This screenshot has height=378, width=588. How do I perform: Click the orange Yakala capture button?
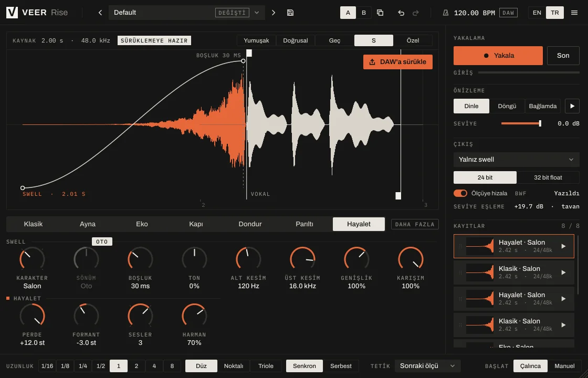tap(498, 56)
